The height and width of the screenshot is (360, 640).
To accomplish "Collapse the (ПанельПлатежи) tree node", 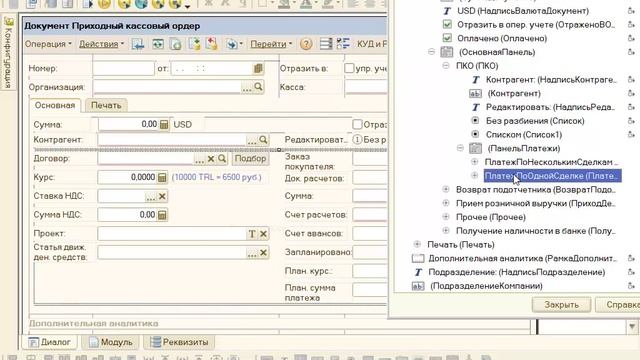I will 460,148.
